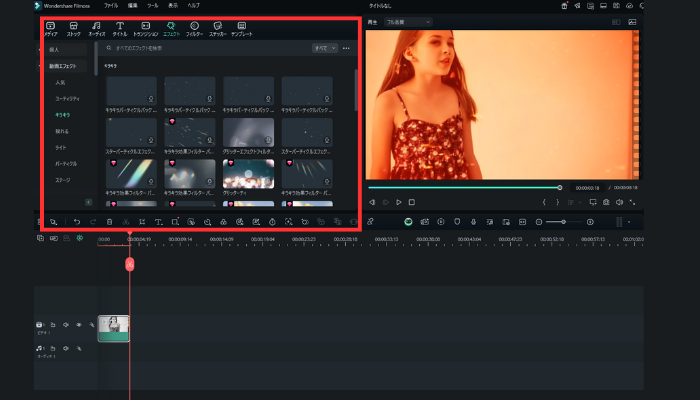
Task: Click the timeline zoom slider
Action: point(564,222)
